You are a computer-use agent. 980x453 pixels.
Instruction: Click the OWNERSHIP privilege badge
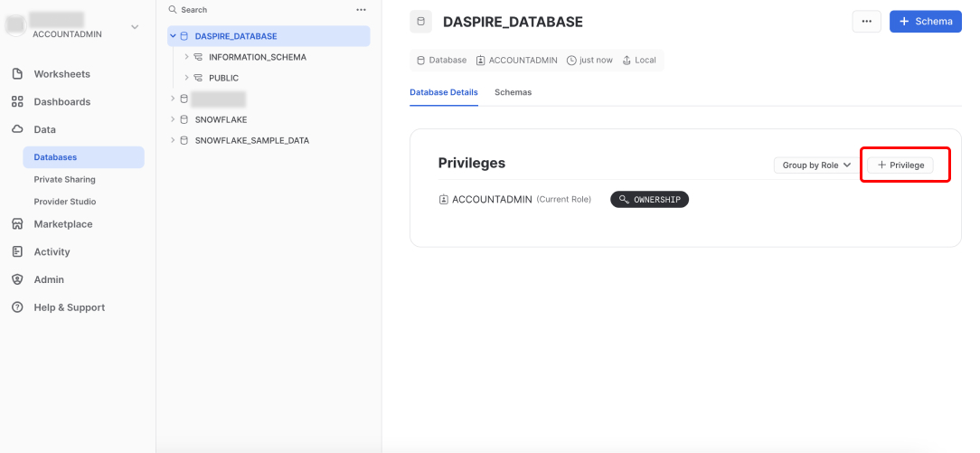tap(649, 199)
